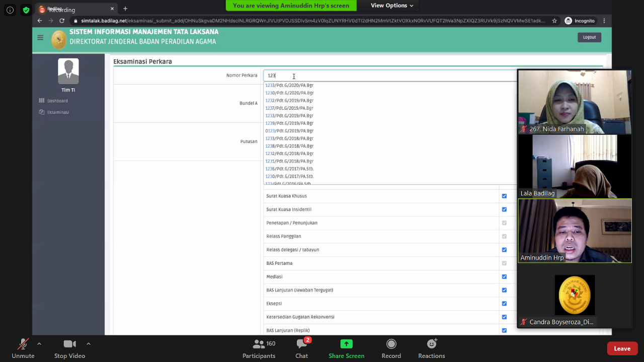Select 1230/Pdt.G/2020/PA.Bgr from the suggestion list
644x362 pixels.
click(x=289, y=93)
